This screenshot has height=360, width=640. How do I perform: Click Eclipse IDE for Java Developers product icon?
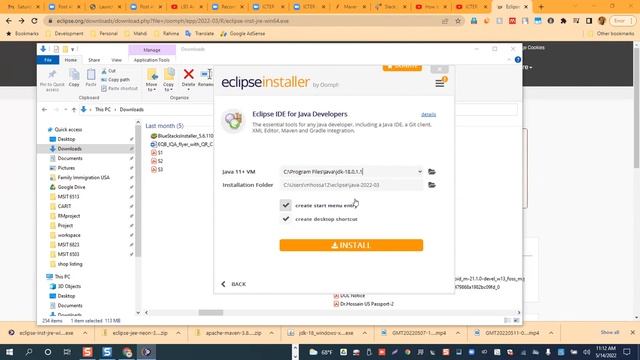tap(233, 121)
